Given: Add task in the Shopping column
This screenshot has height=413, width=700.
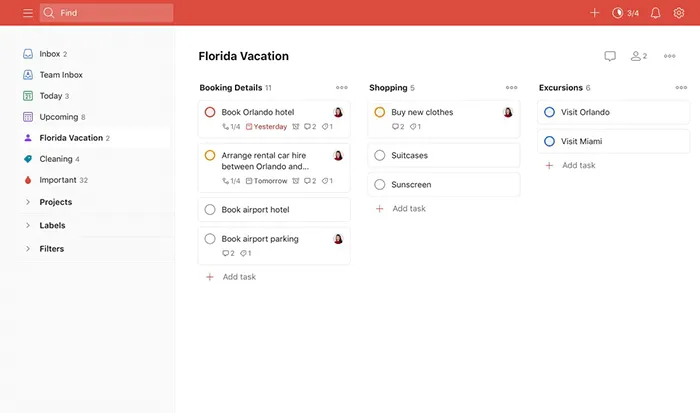Looking at the screenshot, I should pyautogui.click(x=400, y=209).
